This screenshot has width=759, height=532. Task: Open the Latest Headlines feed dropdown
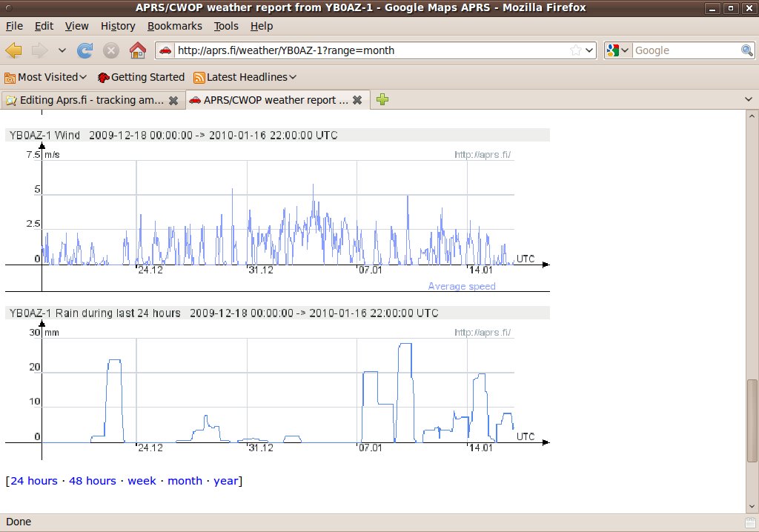[245, 77]
